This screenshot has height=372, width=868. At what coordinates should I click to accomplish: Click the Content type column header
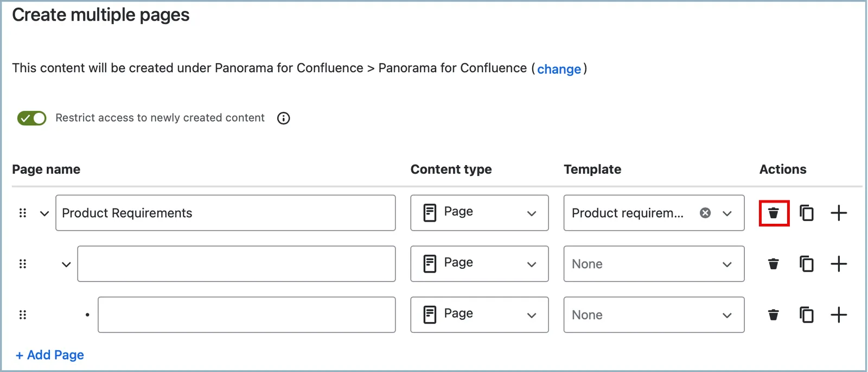(x=451, y=169)
